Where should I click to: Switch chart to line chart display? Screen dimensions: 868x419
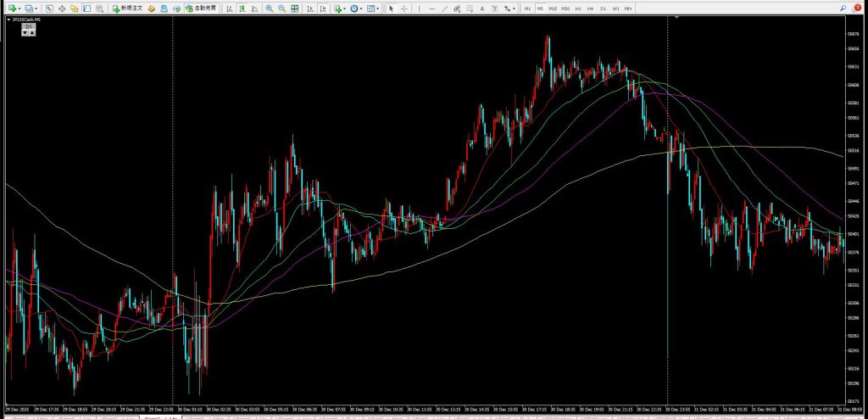pos(255,8)
